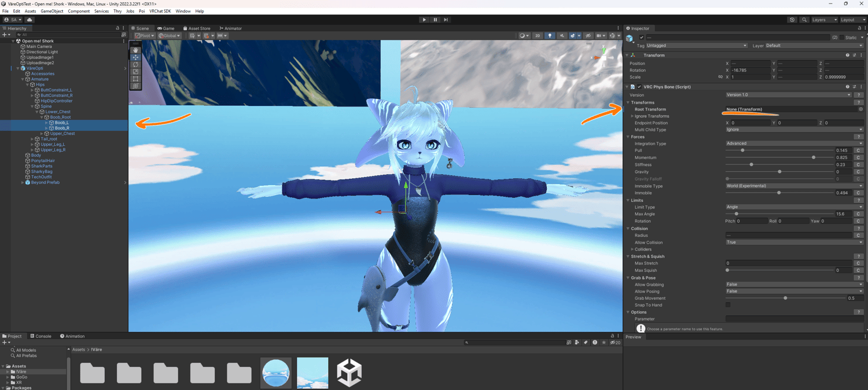Screen dimensions: 868x390
Task: Click the Hierarchy add plus button
Action: [5, 35]
